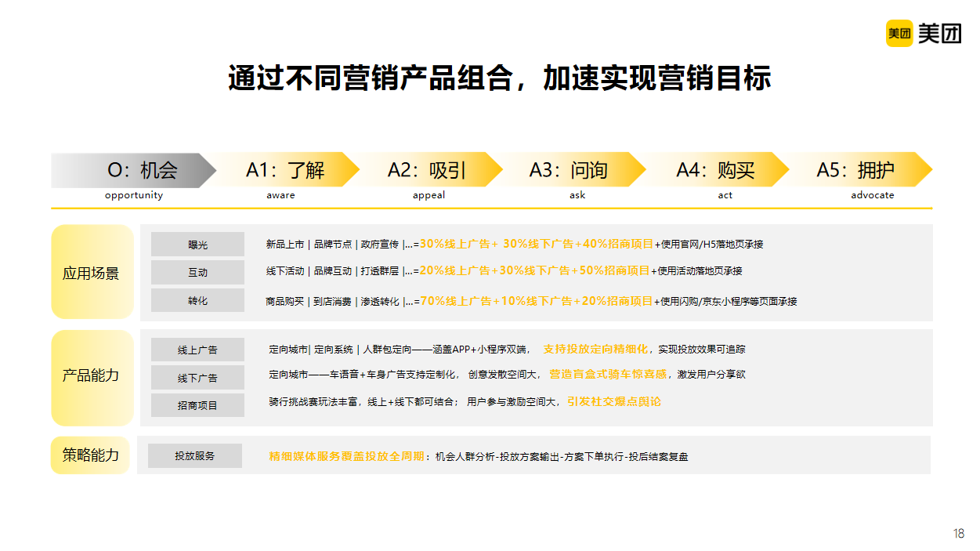This screenshot has height=551, width=980.
Task: Click the gray 转化 label box
Action: [x=197, y=300]
